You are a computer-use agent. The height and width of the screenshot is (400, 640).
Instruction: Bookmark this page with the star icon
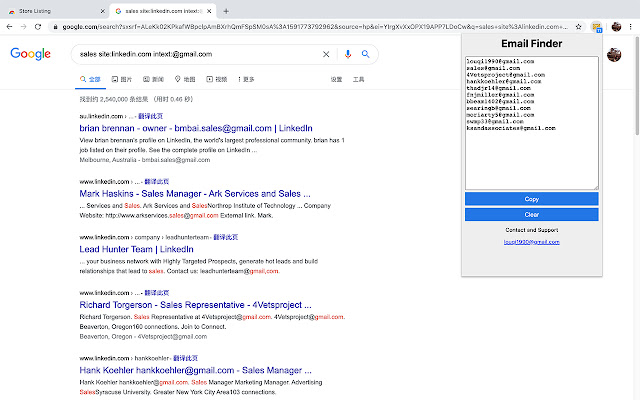(x=578, y=27)
